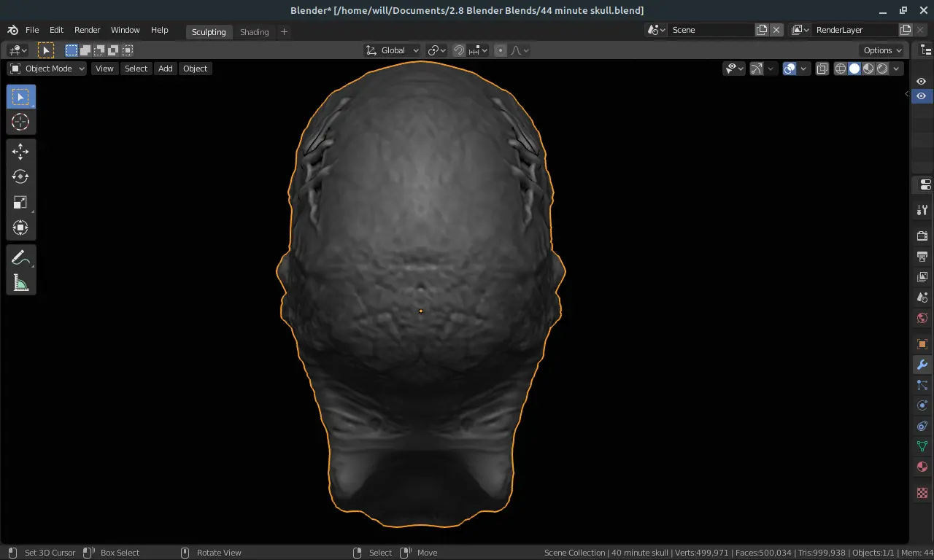This screenshot has width=934, height=560.
Task: Open the Render menu
Action: (x=87, y=30)
